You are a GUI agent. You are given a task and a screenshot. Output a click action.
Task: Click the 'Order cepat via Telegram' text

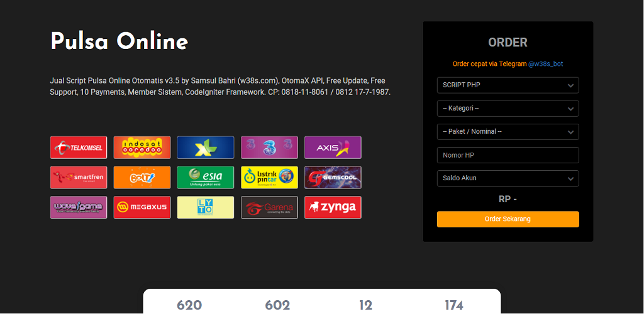point(489,64)
